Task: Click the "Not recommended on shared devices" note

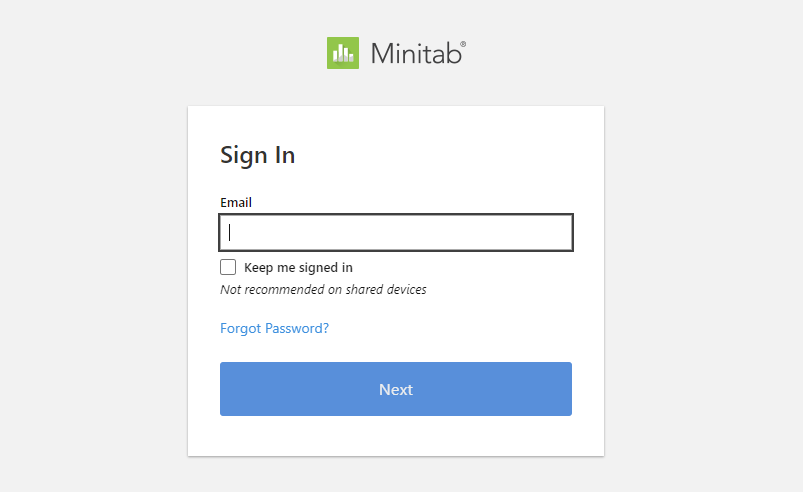Action: (323, 290)
